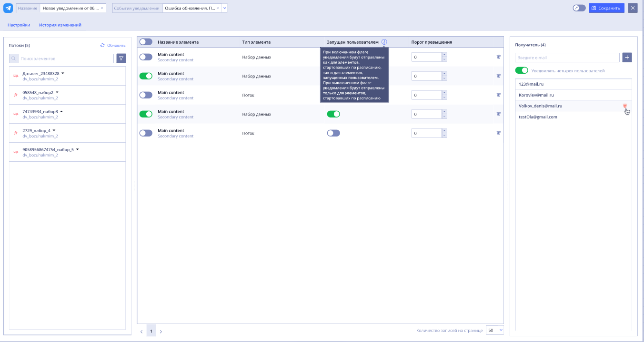Image resolution: width=644 pixels, height=342 pixels.
Task: Expand the Датасет_23488328 stream
Action: (62, 73)
